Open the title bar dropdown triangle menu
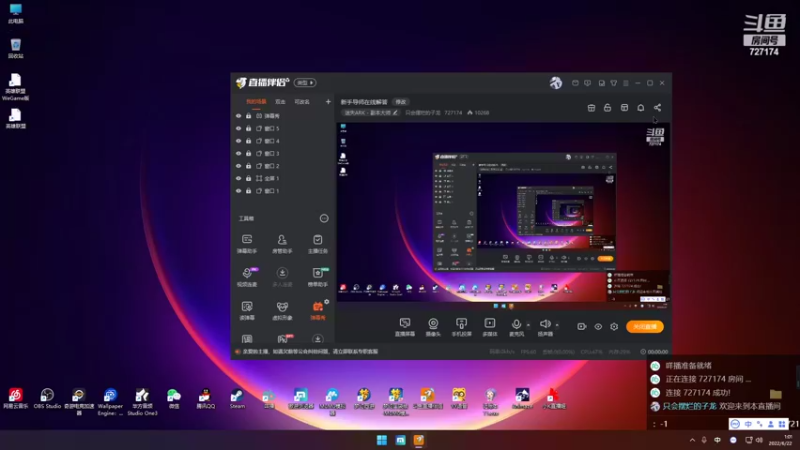The width and height of the screenshot is (800, 450). click(x=614, y=83)
